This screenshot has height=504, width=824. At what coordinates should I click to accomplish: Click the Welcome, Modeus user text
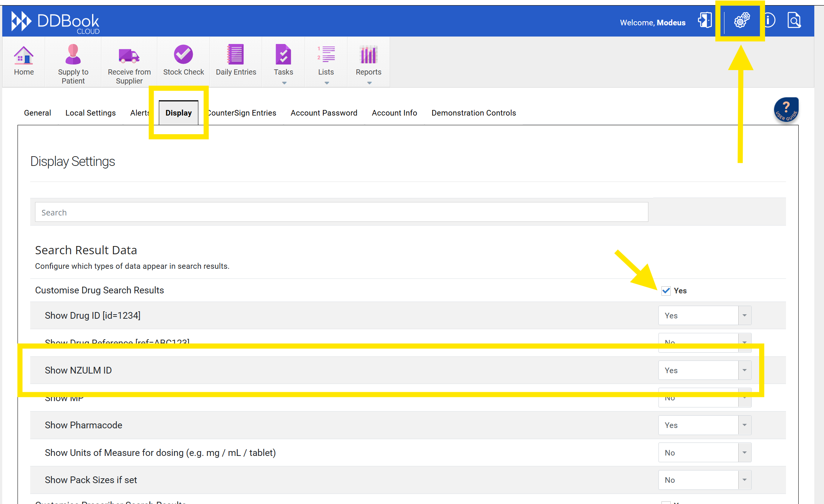(652, 23)
